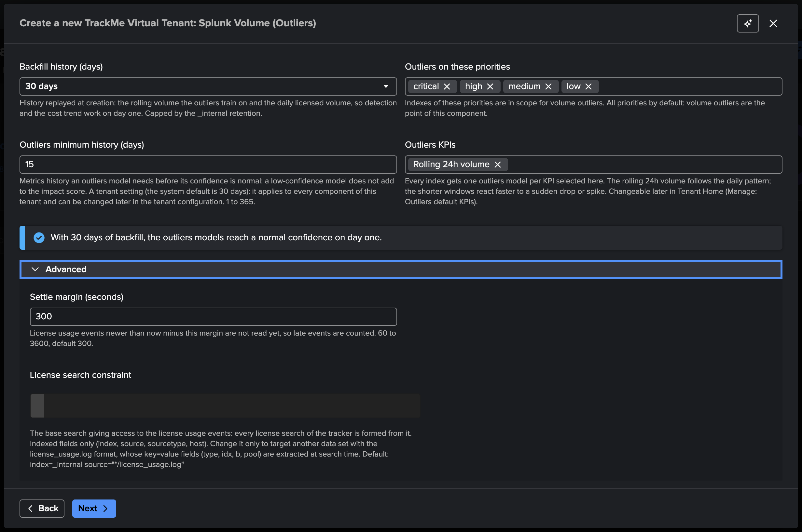Click the medium priority chip label
The height and width of the screenshot is (532, 802).
524,86
